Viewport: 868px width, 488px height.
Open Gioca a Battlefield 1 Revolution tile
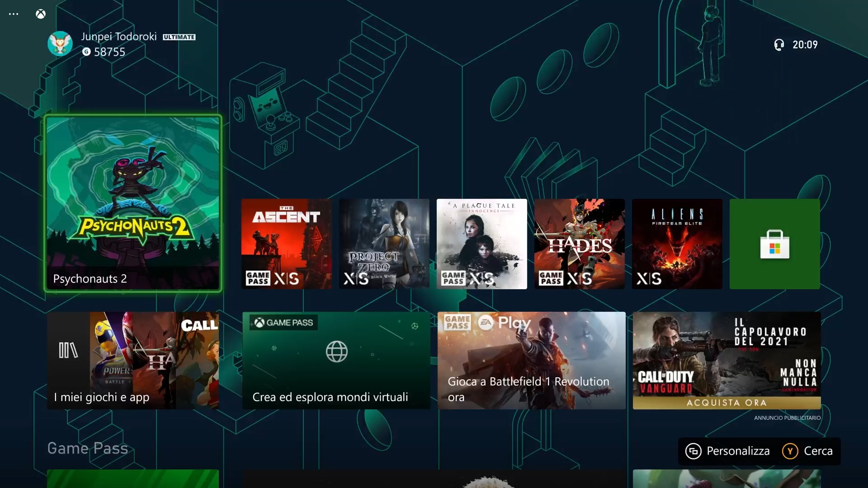coord(532,361)
